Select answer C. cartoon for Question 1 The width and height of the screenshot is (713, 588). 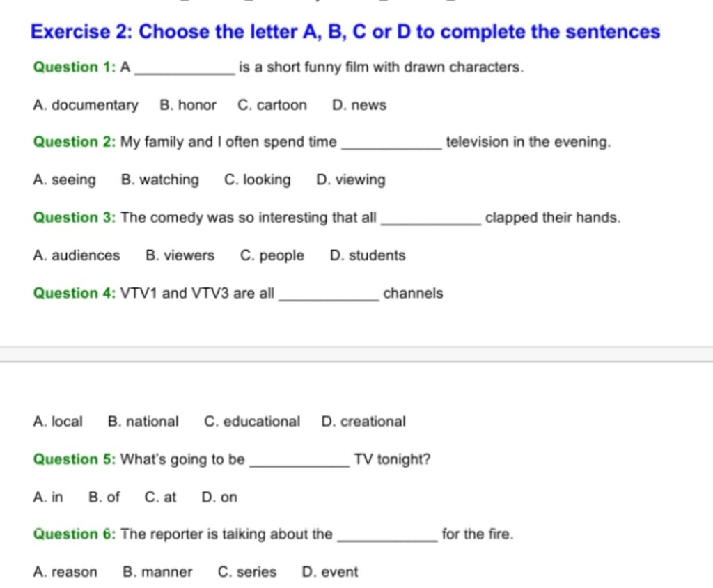pyautogui.click(x=272, y=105)
